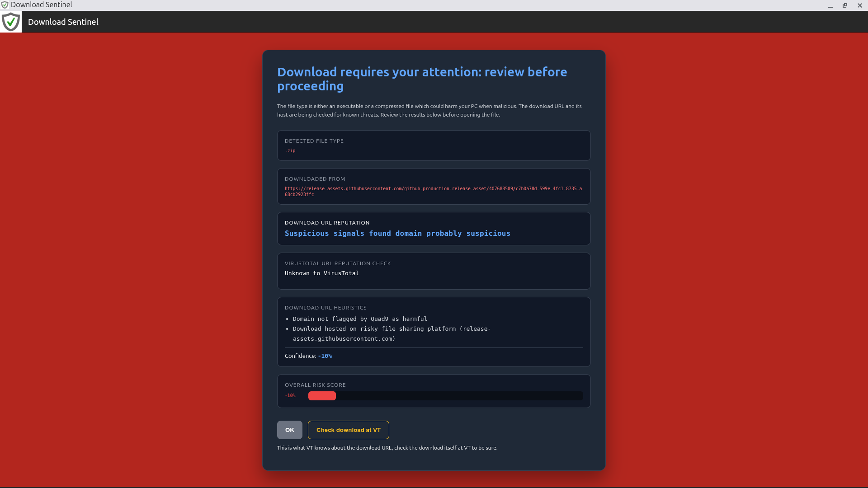Click the red filled risk indicator
Image resolution: width=868 pixels, height=488 pixels.
[x=322, y=396]
